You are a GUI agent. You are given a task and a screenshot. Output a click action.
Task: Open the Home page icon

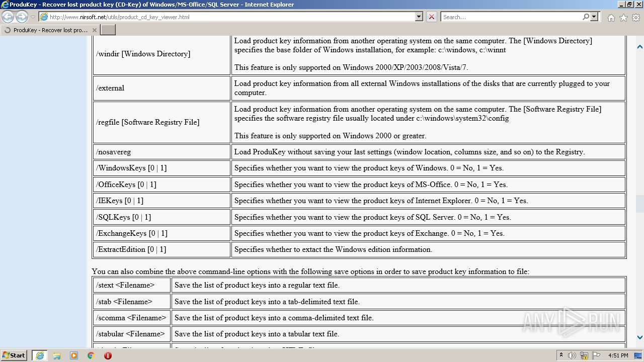[x=611, y=18]
